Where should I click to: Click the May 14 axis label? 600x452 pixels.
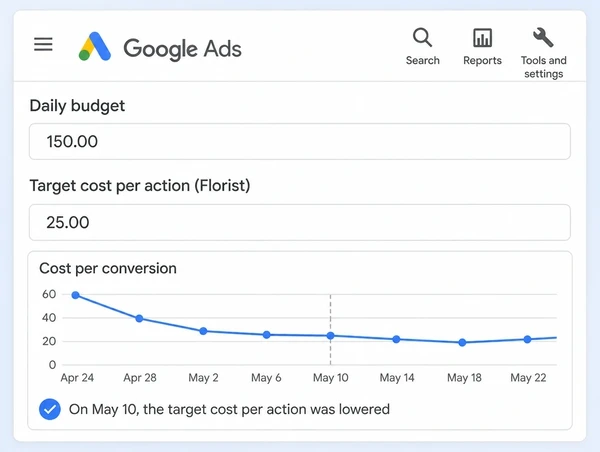397,378
